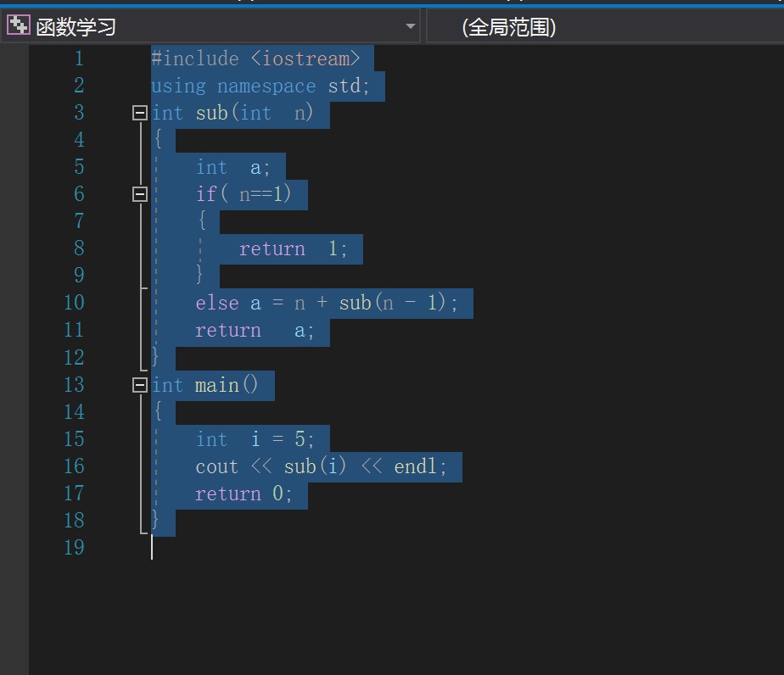Collapse the main function on line 13
The image size is (784, 675).
pyautogui.click(x=138, y=384)
